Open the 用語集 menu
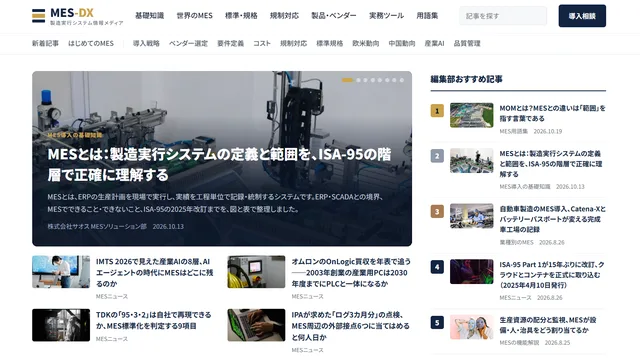 pos(427,16)
